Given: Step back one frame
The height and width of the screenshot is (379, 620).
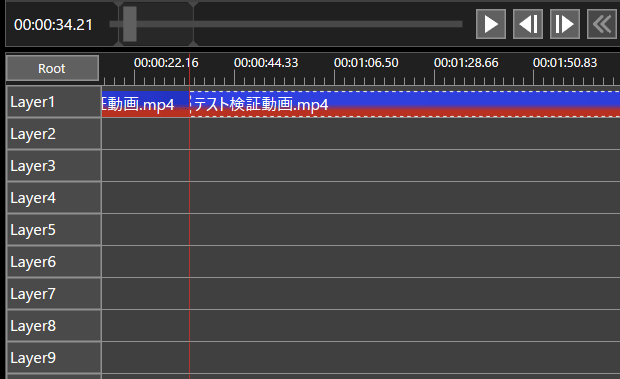Looking at the screenshot, I should point(528,24).
